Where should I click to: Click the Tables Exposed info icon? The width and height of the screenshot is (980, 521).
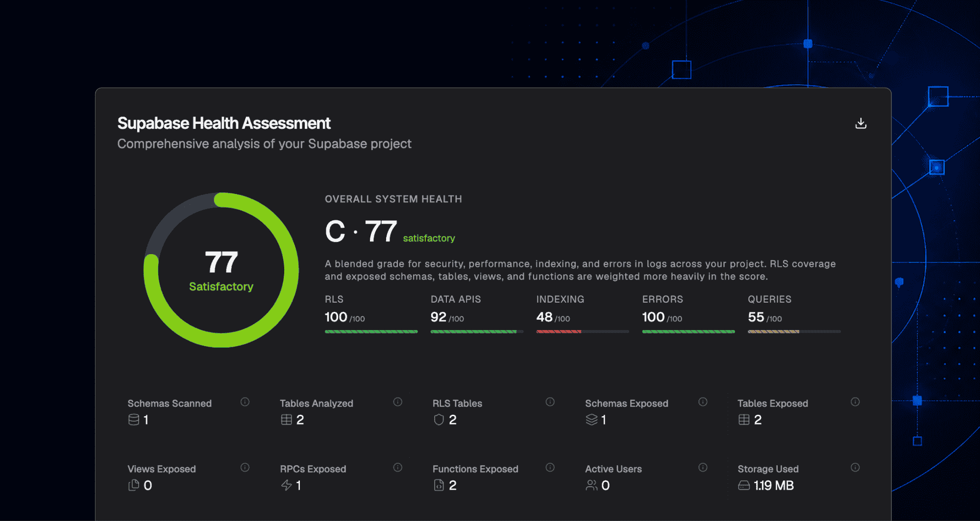pos(855,402)
